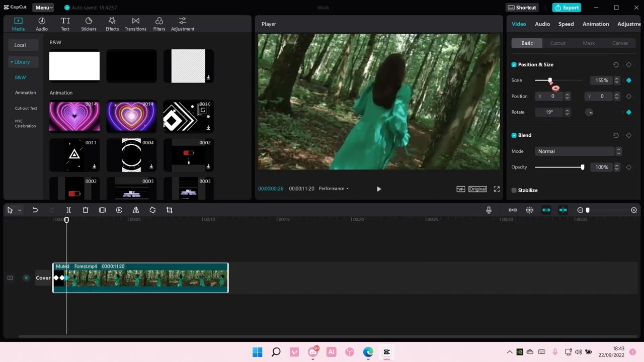Image resolution: width=644 pixels, height=362 pixels.
Task: Adjust Rotate value stepper
Action: tap(567, 112)
